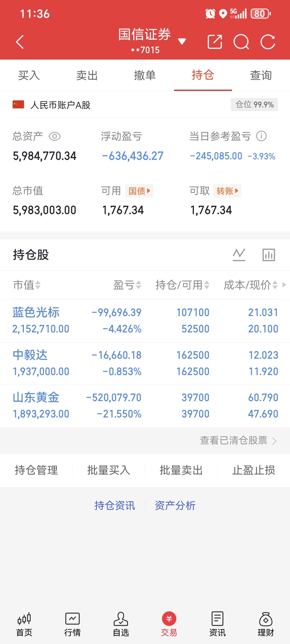290x644 pixels.
Task: Open the 转账 button next to 可取
Action: [x=227, y=191]
